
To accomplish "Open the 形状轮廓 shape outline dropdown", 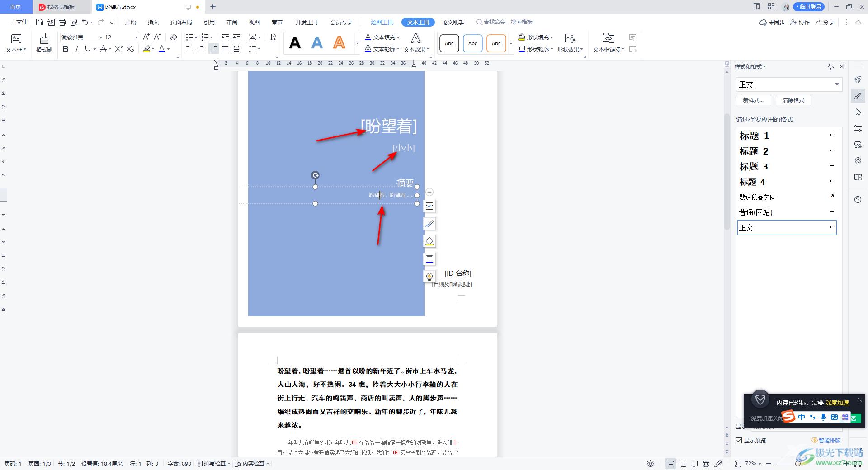I will pyautogui.click(x=536, y=49).
